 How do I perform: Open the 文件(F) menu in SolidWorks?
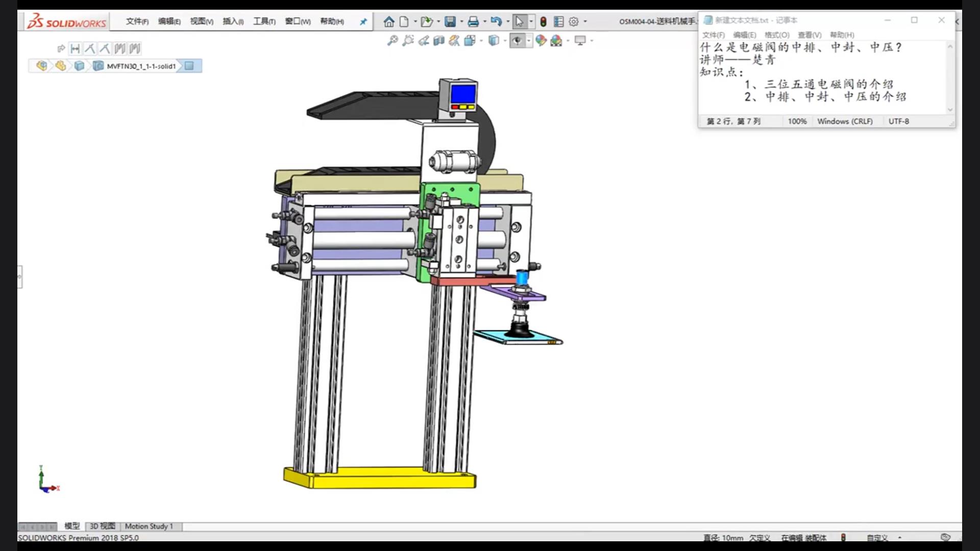click(137, 21)
